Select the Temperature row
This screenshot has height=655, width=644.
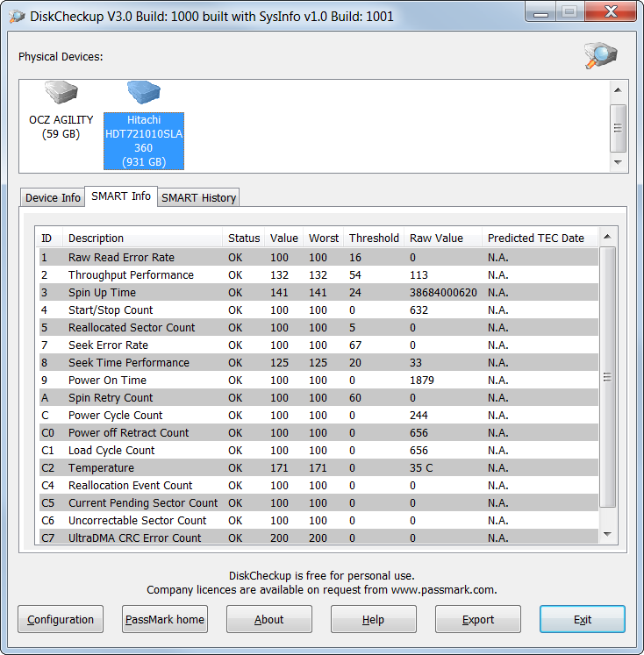[x=318, y=468]
